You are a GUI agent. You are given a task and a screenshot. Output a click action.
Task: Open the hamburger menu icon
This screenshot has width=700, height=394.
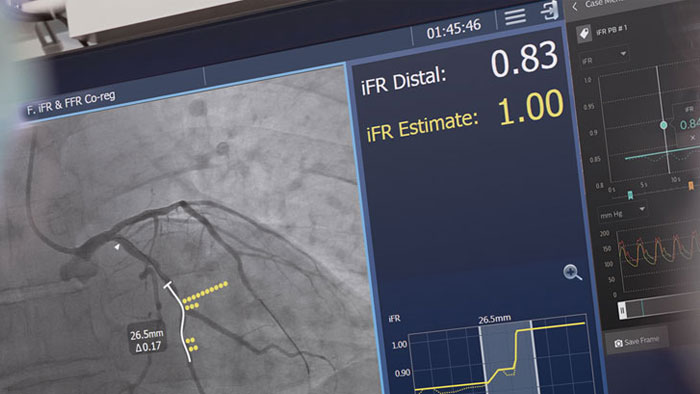[515, 17]
